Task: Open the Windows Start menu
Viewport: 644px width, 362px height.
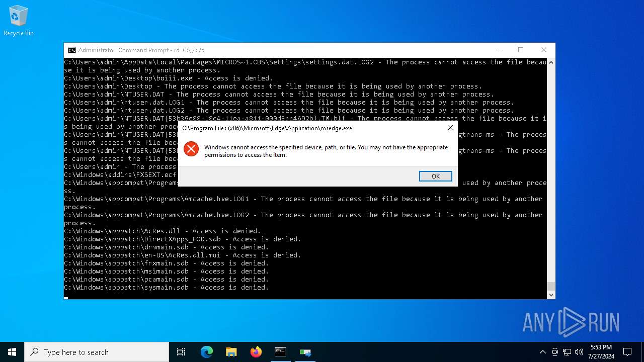Action: (12, 352)
